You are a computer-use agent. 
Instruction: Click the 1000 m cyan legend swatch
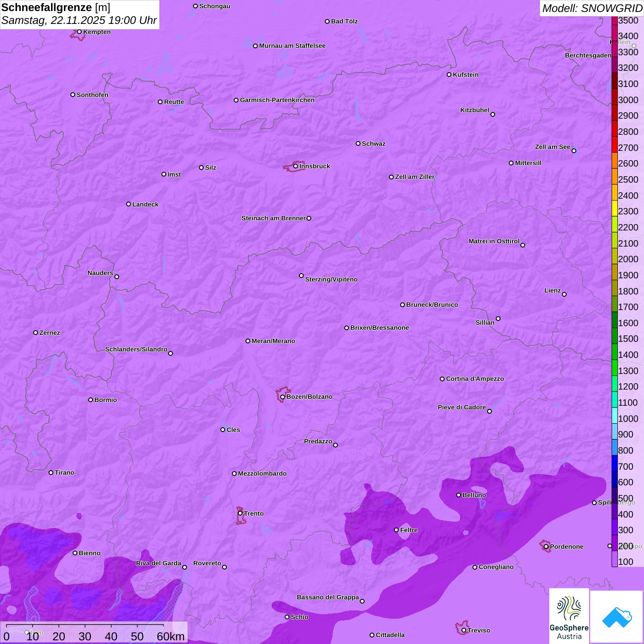point(615,415)
